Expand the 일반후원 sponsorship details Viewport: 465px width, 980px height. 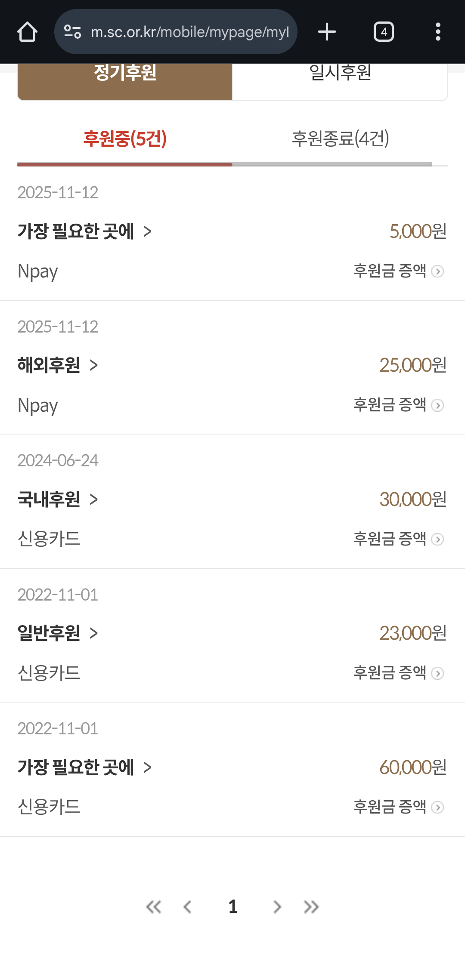coord(58,633)
